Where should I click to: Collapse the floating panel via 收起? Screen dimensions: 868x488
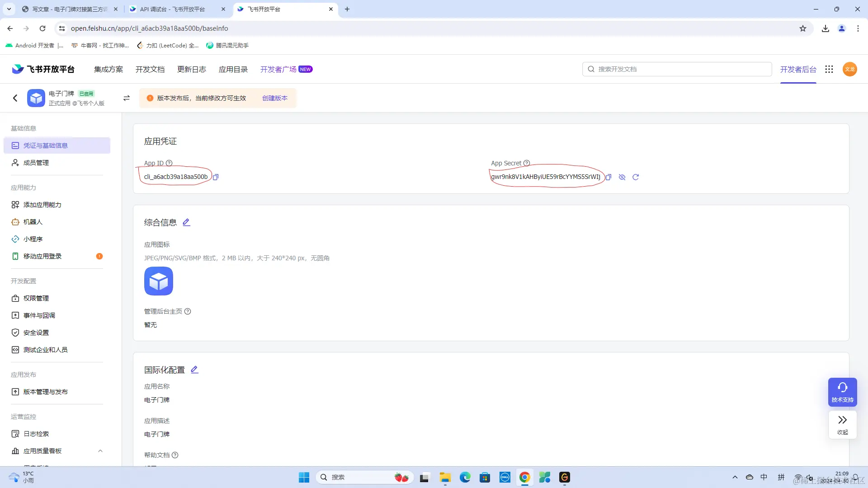point(842,425)
